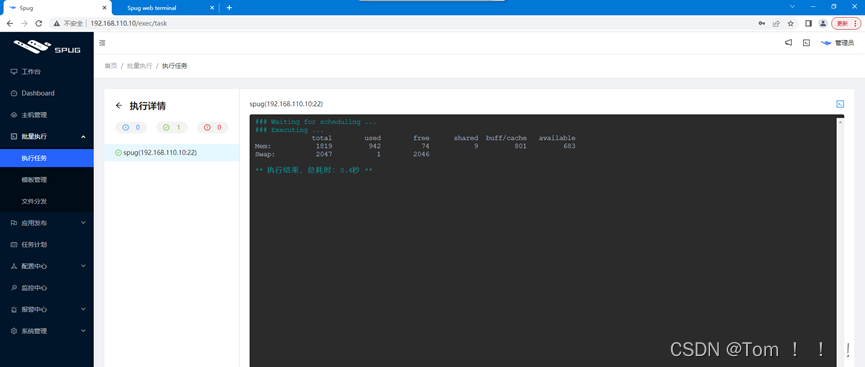Viewport: 865px width, 367px height.
Task: Click the browser forward arrow
Action: tap(24, 23)
